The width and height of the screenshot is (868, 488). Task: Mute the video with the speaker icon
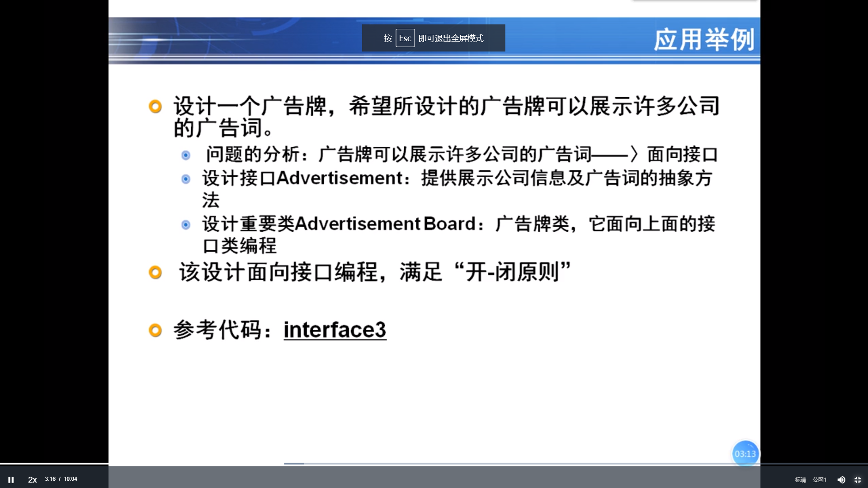(841, 480)
